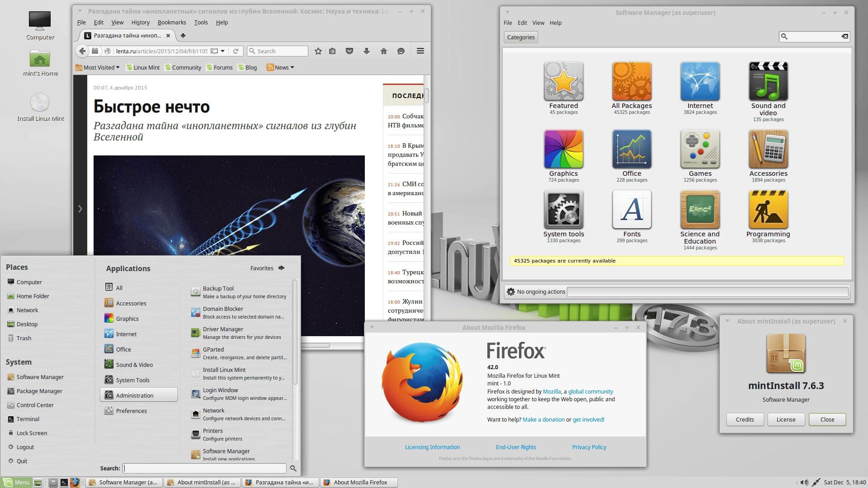Click the Firefox page vertical scrollbar
This screenshot has width=868, height=488.
tap(426, 95)
